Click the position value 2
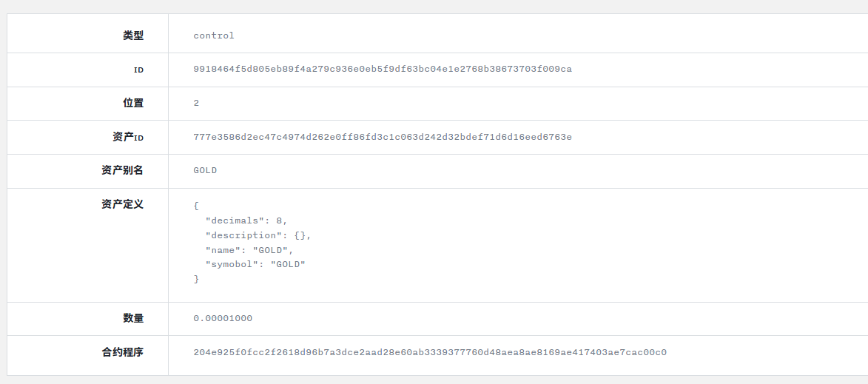 (x=196, y=104)
